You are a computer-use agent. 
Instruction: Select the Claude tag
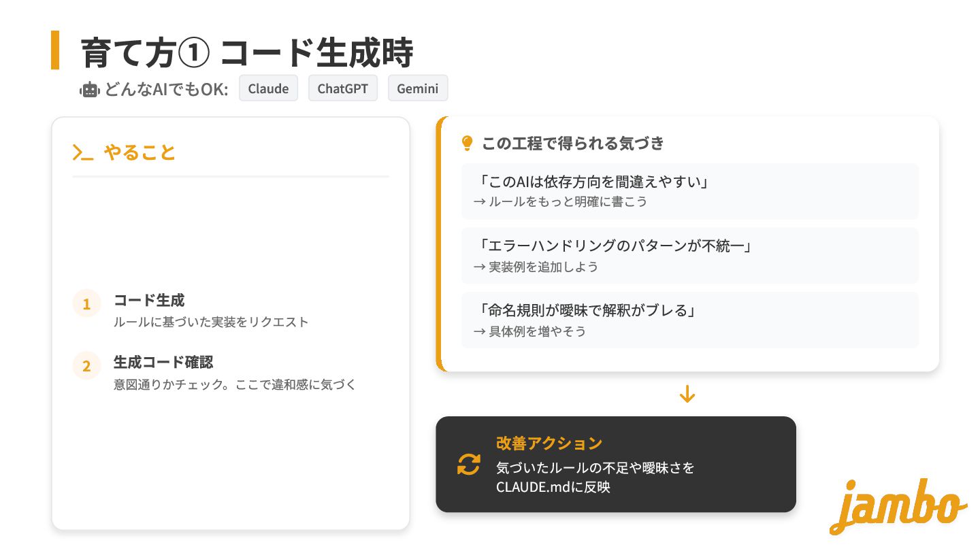coord(268,88)
